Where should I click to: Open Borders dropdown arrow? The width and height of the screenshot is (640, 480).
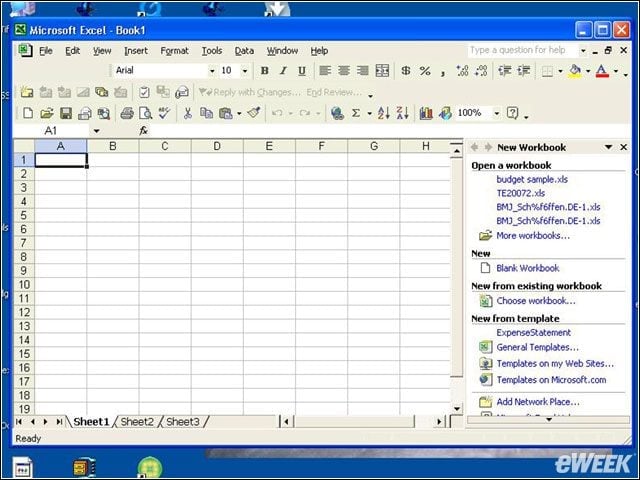coord(560,71)
